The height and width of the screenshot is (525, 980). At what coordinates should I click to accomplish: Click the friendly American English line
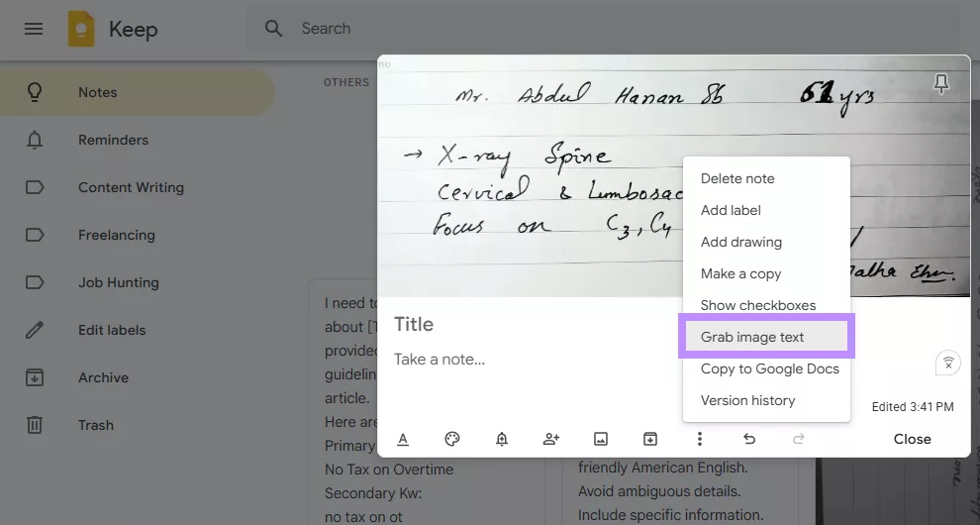click(x=662, y=468)
